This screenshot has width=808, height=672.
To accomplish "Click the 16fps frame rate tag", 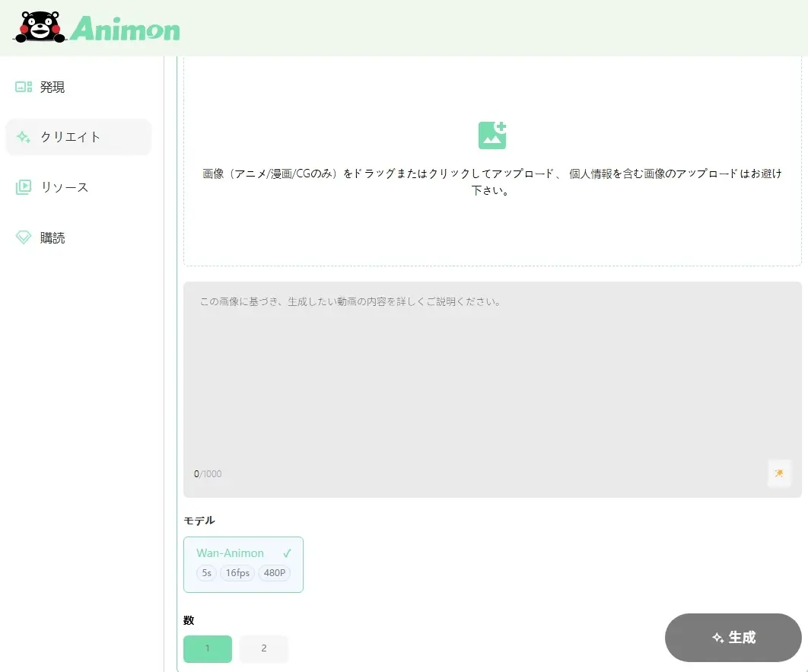I will [237, 573].
